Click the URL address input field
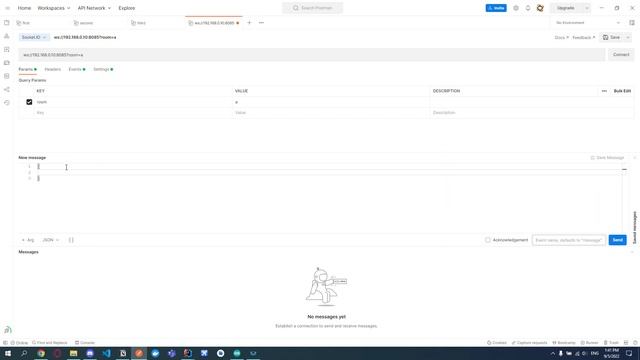This screenshot has height=360, width=640. pos(312,55)
